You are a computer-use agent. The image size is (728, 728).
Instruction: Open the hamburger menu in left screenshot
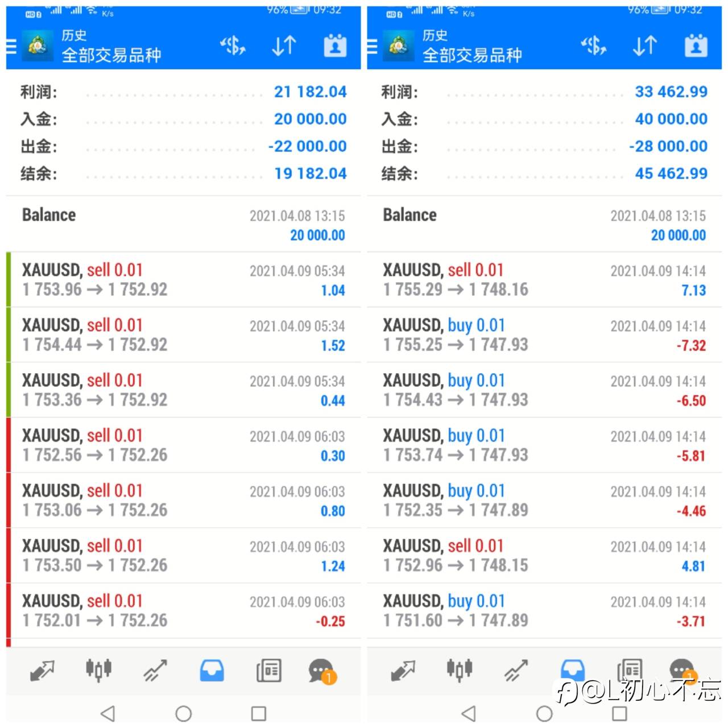(x=11, y=46)
